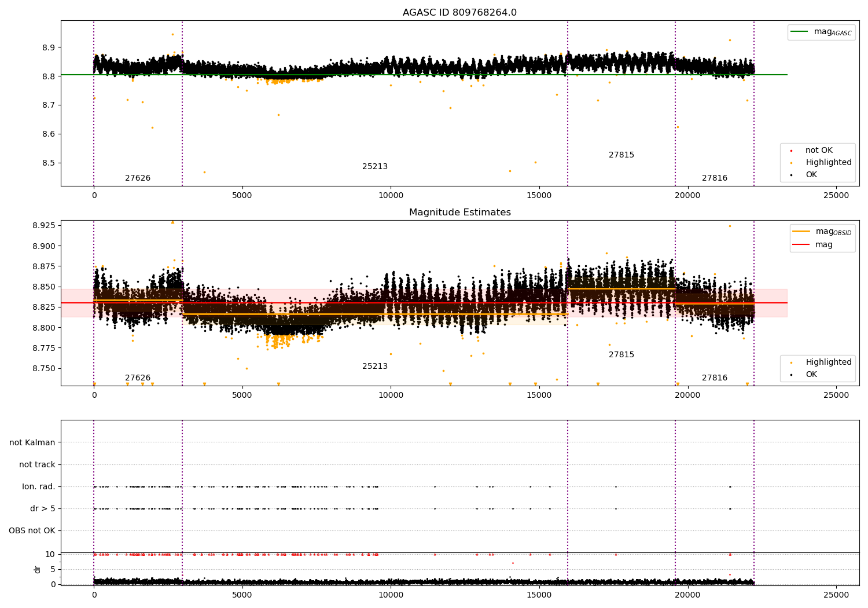Click y-tick 8.900 on the middle plot
This screenshot has width=868, height=608.
point(44,246)
